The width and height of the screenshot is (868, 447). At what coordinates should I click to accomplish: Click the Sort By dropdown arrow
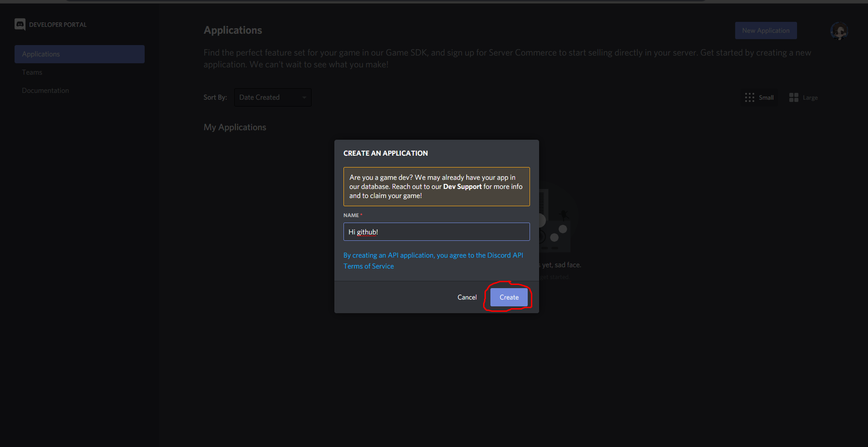(x=304, y=97)
